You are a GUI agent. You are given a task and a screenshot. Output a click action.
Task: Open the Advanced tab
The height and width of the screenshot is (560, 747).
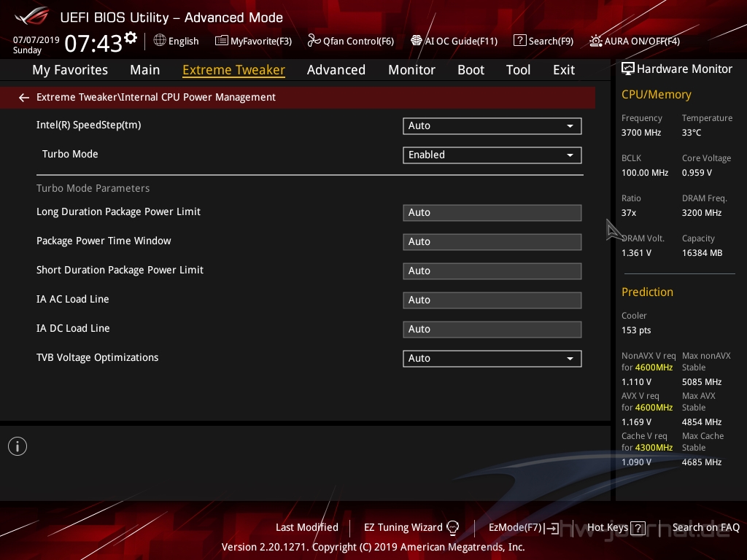point(336,69)
